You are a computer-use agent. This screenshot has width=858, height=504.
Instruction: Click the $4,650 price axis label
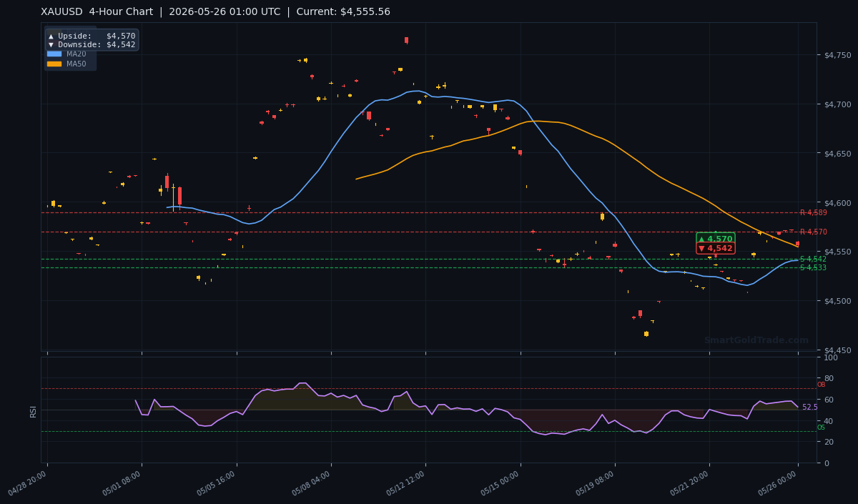tap(838, 154)
